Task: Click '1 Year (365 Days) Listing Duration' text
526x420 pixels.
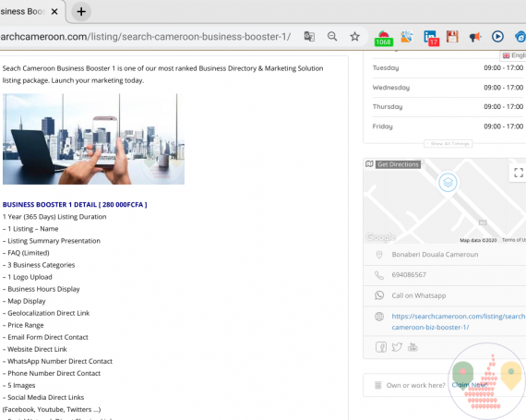Action: pyautogui.click(x=54, y=217)
